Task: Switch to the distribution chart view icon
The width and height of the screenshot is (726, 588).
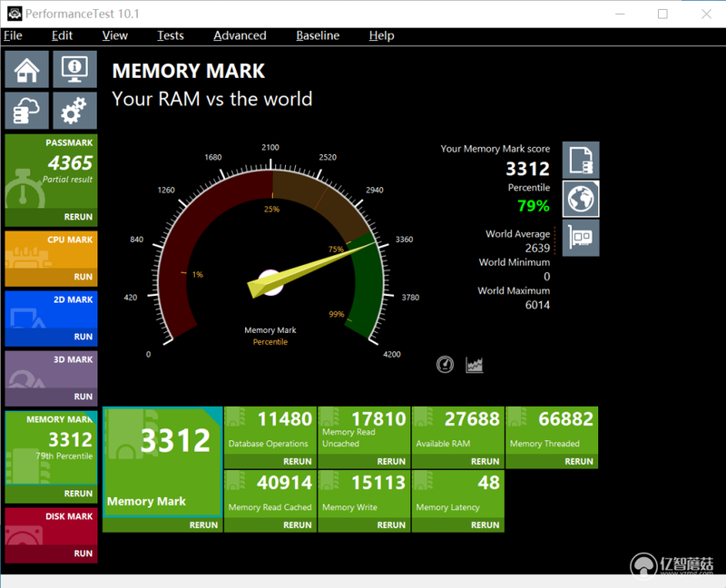Action: [x=475, y=365]
